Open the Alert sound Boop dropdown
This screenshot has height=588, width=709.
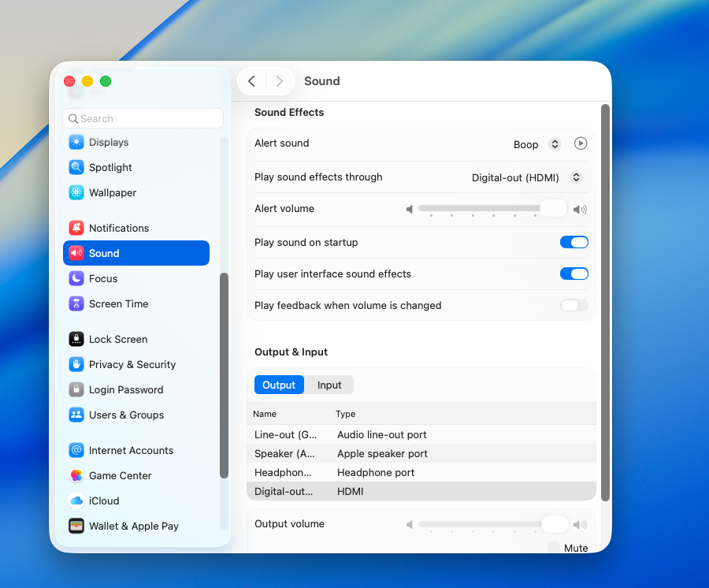pos(537,144)
